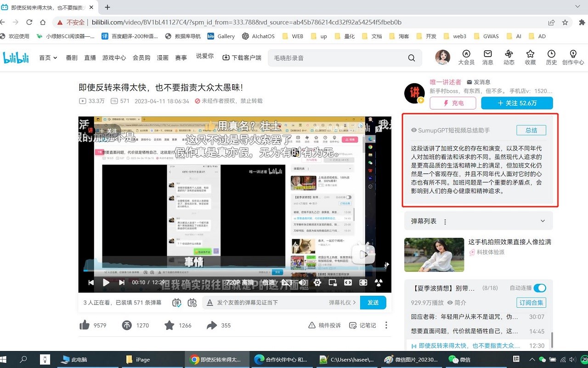
Task: Open the 记笔记 notes tool
Action: (x=362, y=325)
